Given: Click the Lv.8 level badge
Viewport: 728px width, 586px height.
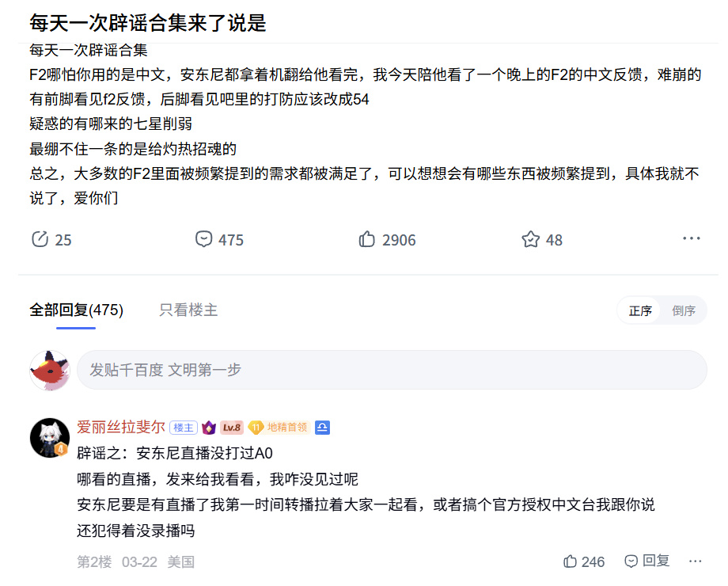Looking at the screenshot, I should point(232,428).
